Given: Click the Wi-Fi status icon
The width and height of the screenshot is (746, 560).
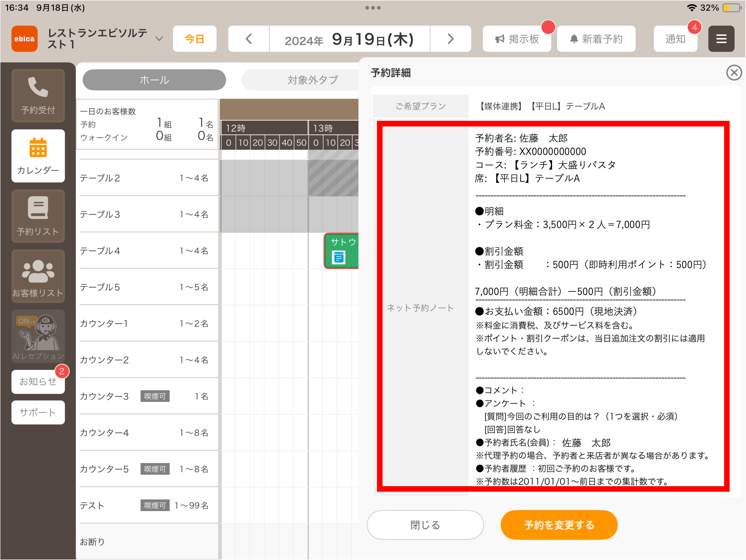Looking at the screenshot, I should click(692, 8).
